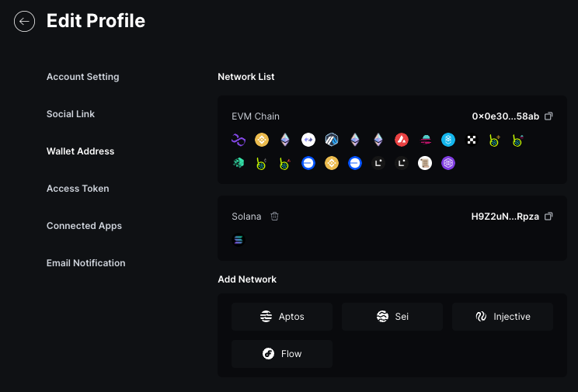Screen dimensions: 578x392
Task: Open the Access Token section
Action: pos(78,189)
